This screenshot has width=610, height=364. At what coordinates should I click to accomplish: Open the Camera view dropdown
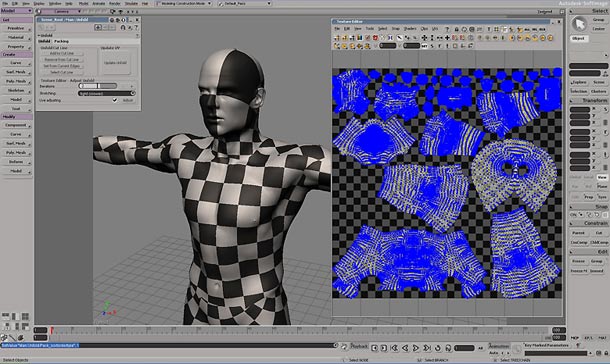(62, 12)
